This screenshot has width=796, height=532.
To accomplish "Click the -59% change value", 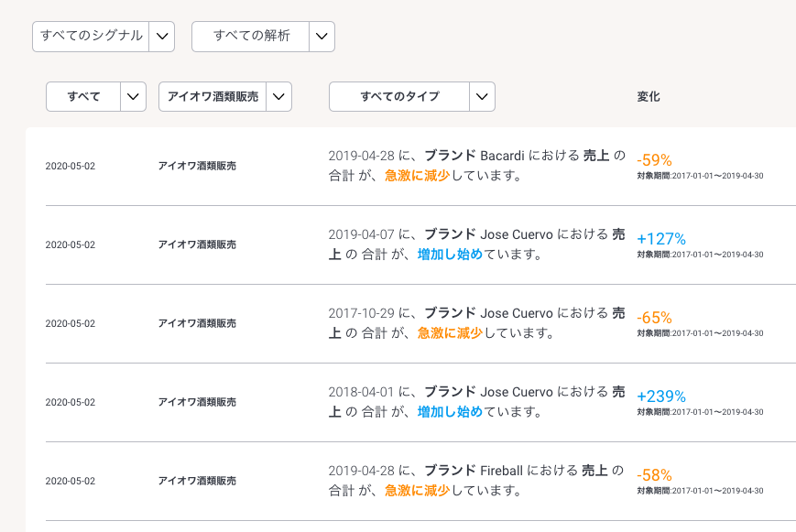I will click(654, 159).
